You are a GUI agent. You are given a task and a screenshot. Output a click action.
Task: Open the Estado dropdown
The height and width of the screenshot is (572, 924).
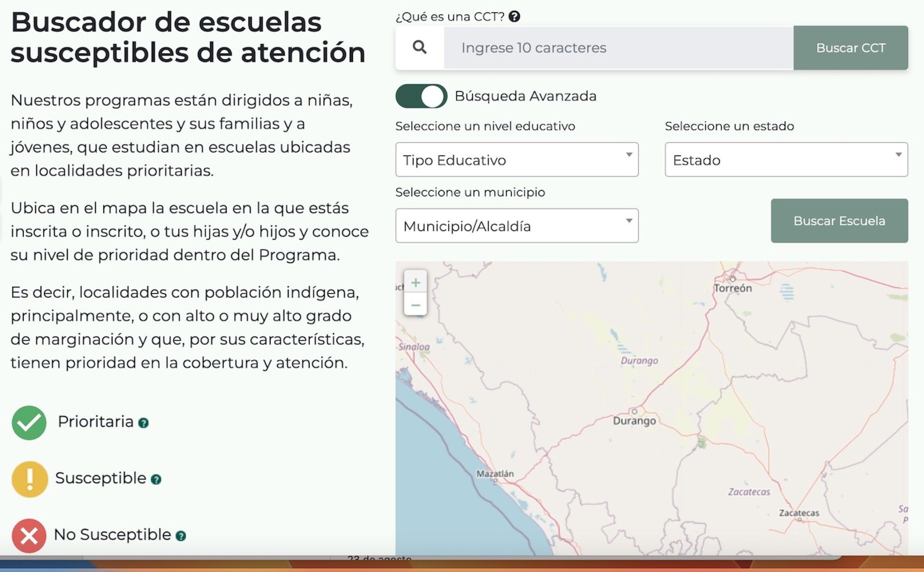786,160
